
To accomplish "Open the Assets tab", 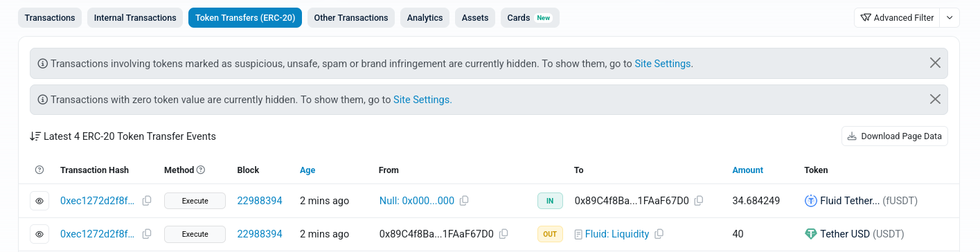I will click(x=475, y=18).
